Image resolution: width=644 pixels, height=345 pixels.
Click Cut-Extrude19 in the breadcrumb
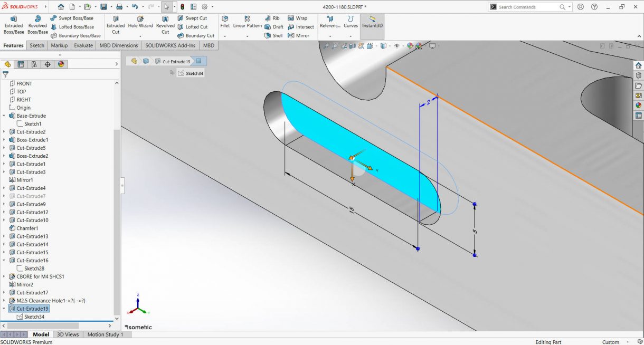point(173,61)
